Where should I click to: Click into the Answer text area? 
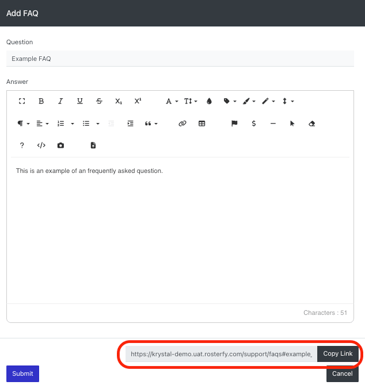[180, 230]
